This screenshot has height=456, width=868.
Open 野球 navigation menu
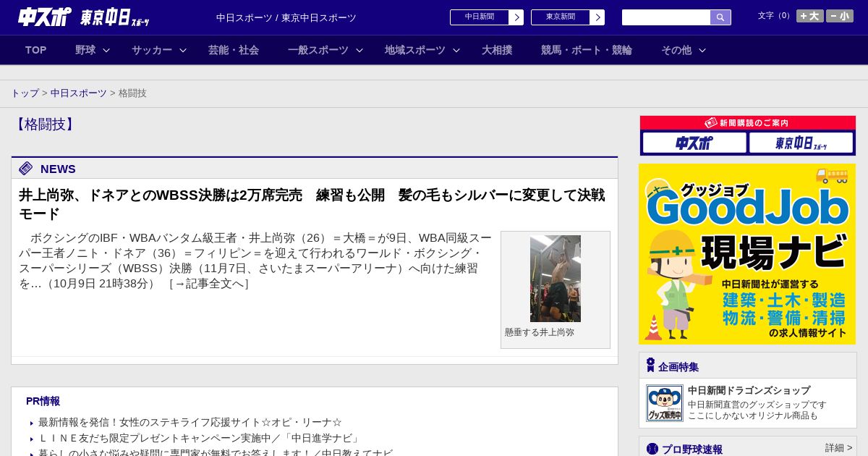pyautogui.click(x=85, y=50)
